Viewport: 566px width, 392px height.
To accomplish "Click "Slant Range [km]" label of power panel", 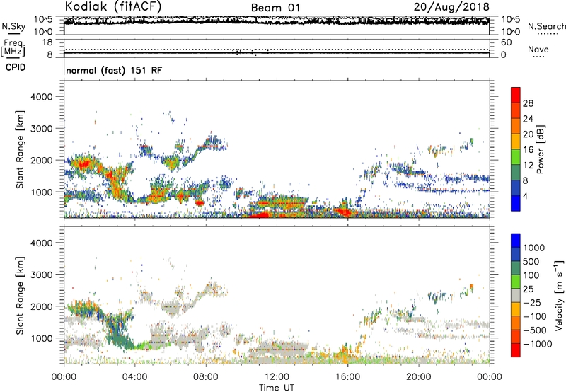I will tap(20, 149).
